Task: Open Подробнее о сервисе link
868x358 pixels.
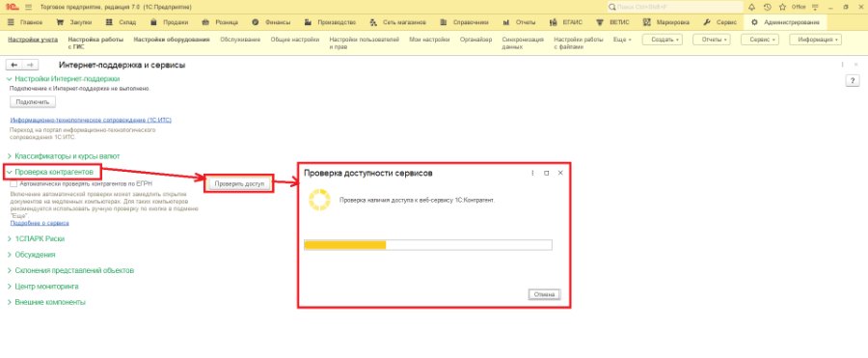Action: tap(40, 223)
